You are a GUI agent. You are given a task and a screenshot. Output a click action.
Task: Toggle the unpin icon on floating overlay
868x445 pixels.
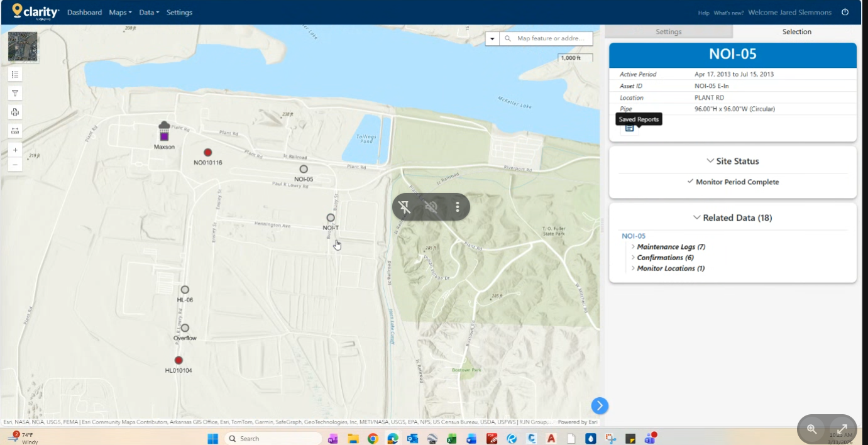point(405,207)
